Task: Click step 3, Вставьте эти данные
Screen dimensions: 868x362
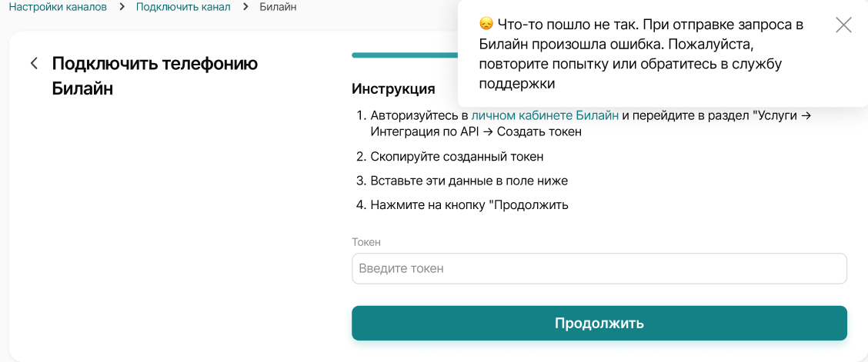Action: coord(469,181)
